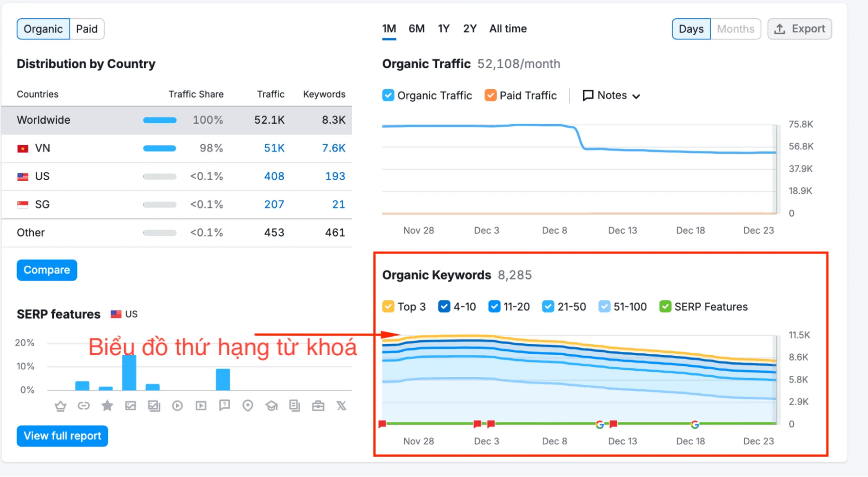This screenshot has width=868, height=477.
Task: Expand the Export options
Action: pyautogui.click(x=800, y=28)
